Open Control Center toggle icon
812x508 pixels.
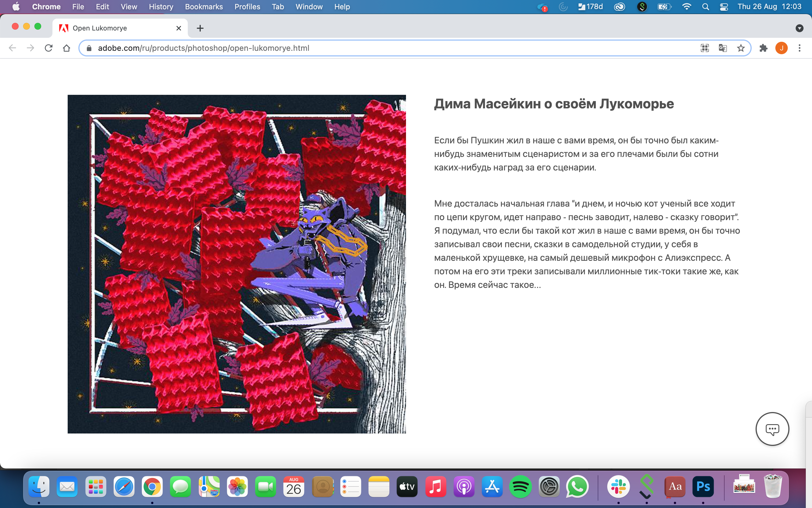tap(724, 7)
